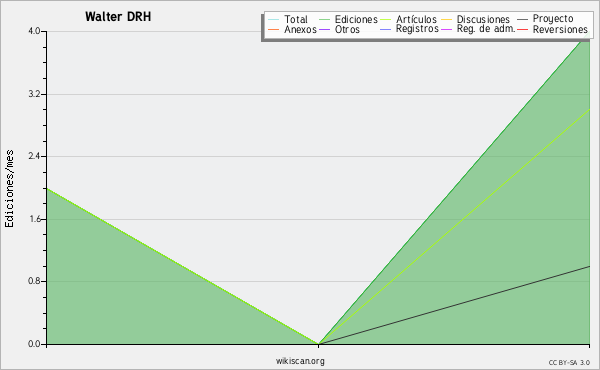Image resolution: width=600 pixels, height=370 pixels.
Task: Click the 2.4 y-axis value
Action: click(34, 156)
